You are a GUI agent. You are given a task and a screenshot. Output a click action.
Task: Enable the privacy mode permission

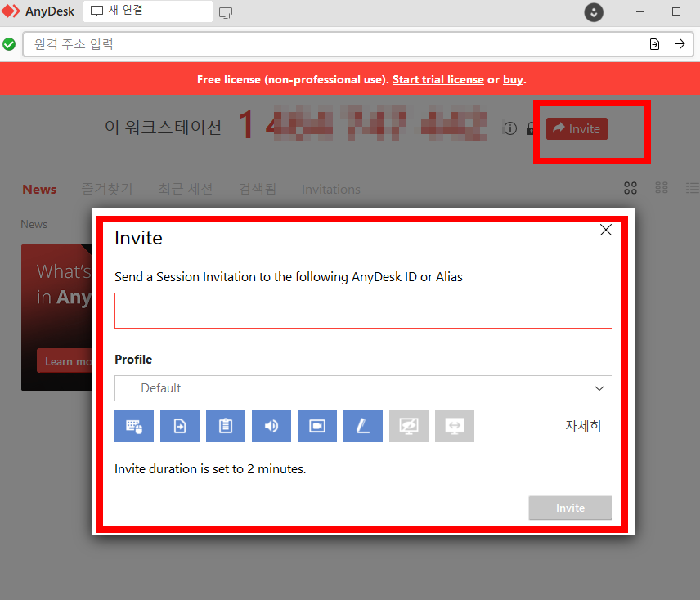coord(408,426)
